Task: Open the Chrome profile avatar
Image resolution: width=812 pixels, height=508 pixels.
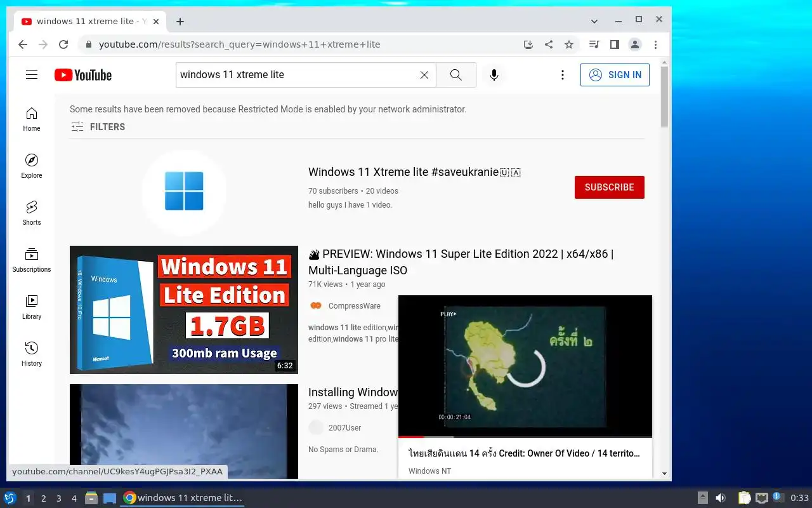Action: [x=635, y=44]
